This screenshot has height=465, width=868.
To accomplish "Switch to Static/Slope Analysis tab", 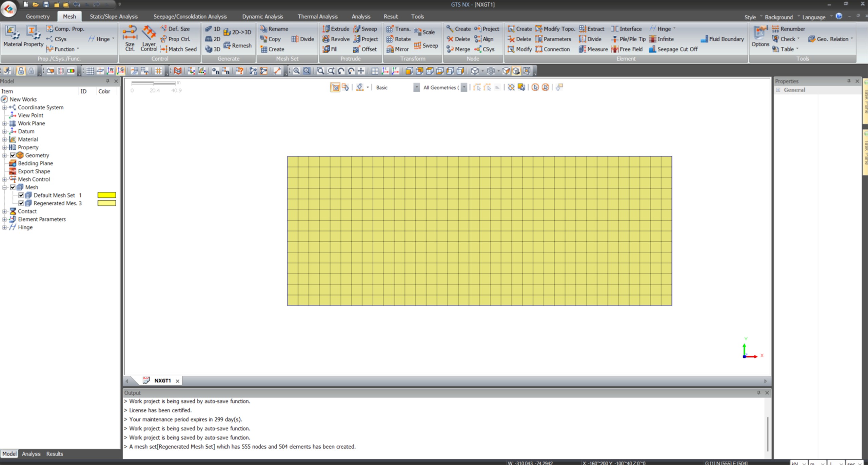I will point(114,16).
